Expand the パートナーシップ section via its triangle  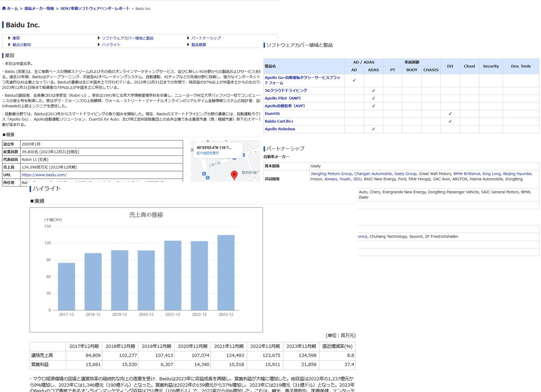(x=188, y=38)
